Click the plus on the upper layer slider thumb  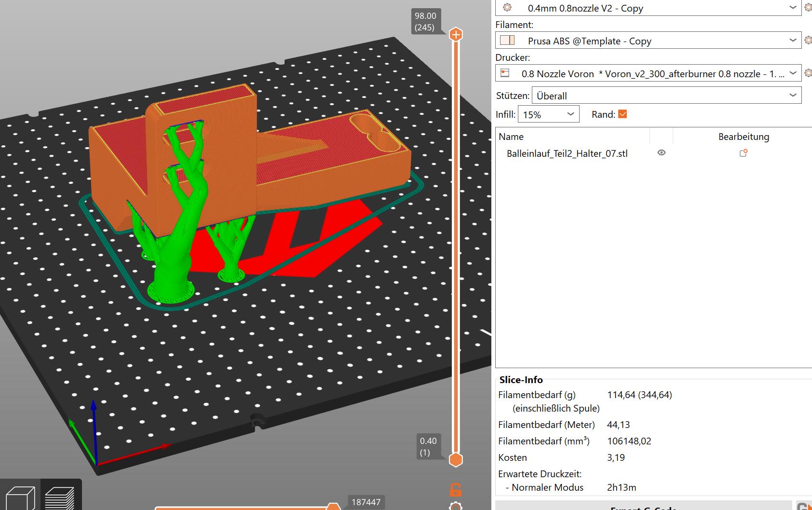point(456,35)
